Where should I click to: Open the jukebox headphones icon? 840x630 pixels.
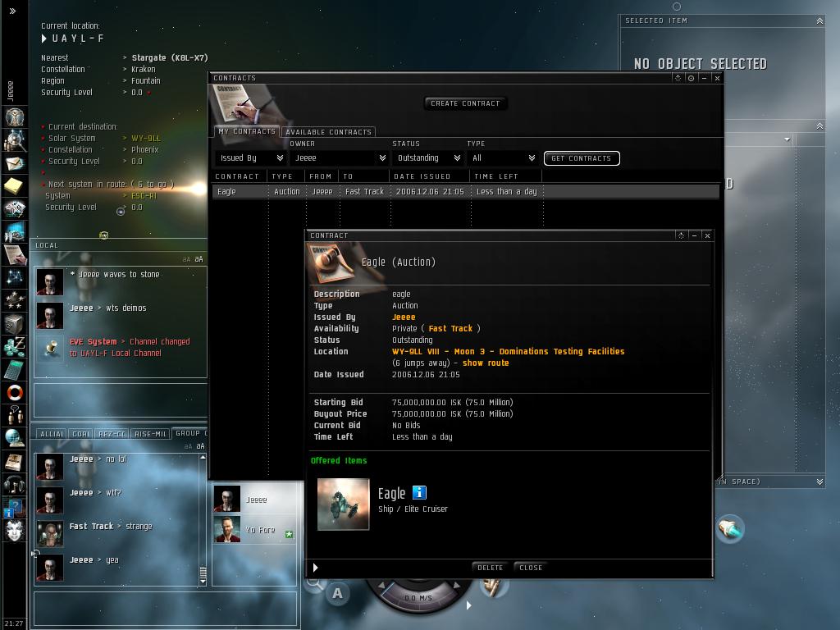[15, 484]
